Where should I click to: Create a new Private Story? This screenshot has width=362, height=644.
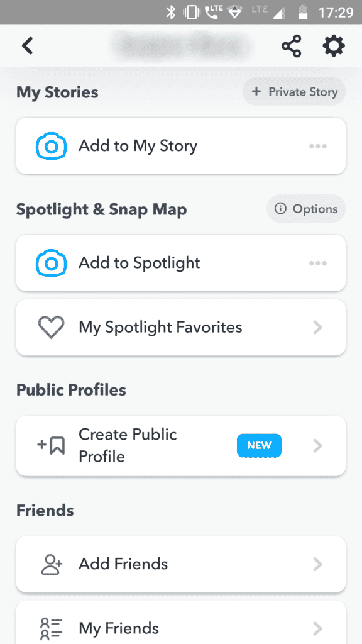tap(294, 92)
